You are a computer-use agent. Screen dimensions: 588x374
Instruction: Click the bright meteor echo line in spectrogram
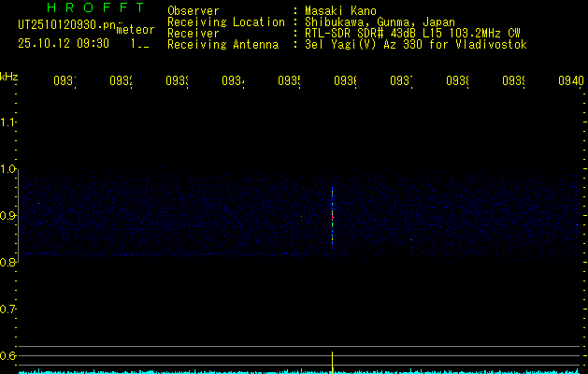pos(332,216)
